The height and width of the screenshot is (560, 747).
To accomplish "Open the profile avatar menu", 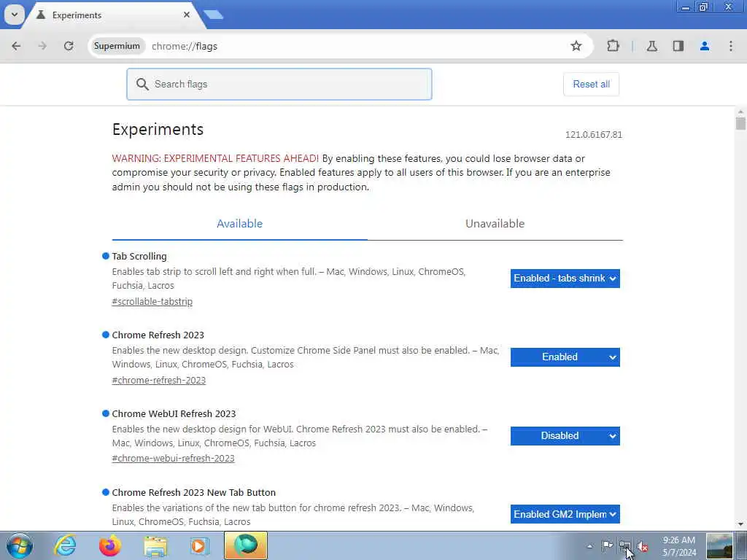I will pyautogui.click(x=705, y=46).
